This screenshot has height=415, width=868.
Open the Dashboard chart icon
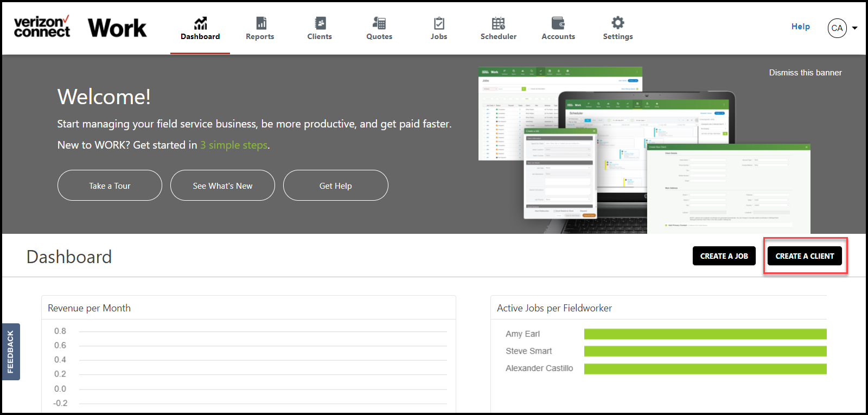click(201, 23)
